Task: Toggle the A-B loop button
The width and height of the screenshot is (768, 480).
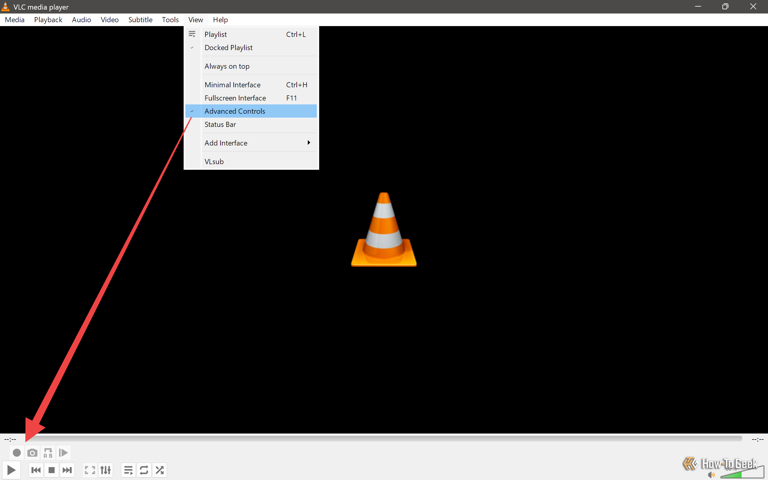Action: pos(48,453)
